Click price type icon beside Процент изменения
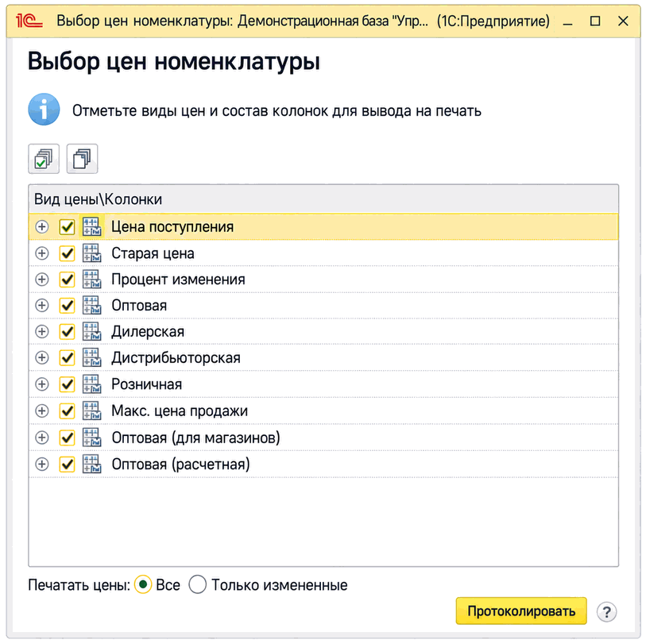The width and height of the screenshot is (646, 644). [x=91, y=280]
